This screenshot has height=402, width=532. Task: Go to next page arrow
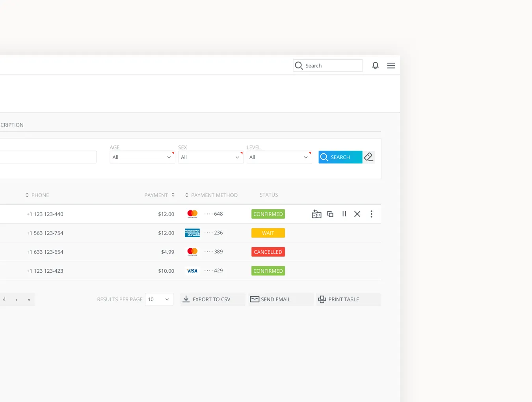tap(16, 299)
